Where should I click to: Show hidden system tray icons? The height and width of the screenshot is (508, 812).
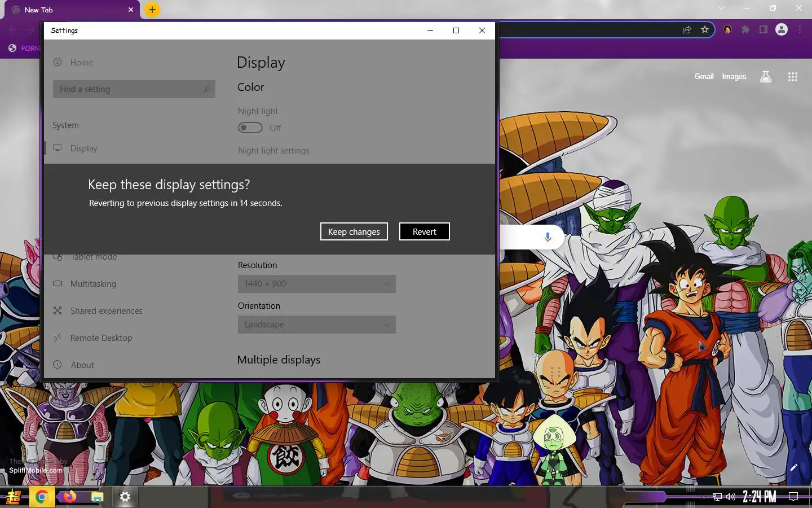[703, 497]
